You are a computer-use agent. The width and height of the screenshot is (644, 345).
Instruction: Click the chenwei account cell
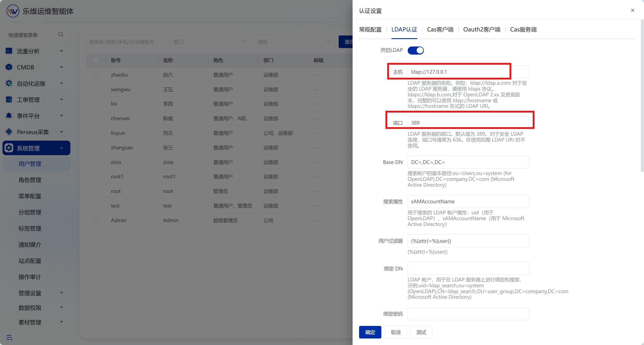pos(120,119)
